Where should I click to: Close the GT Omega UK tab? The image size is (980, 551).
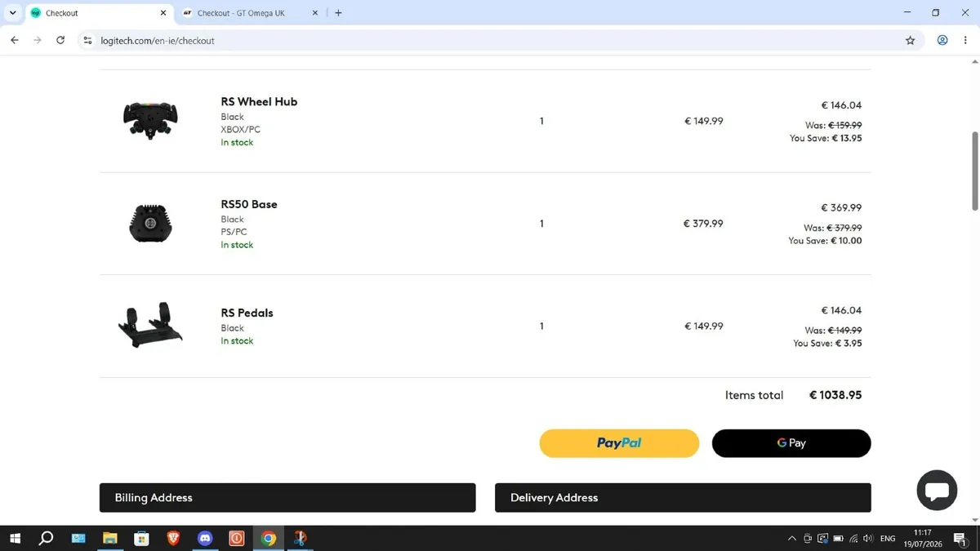click(315, 13)
